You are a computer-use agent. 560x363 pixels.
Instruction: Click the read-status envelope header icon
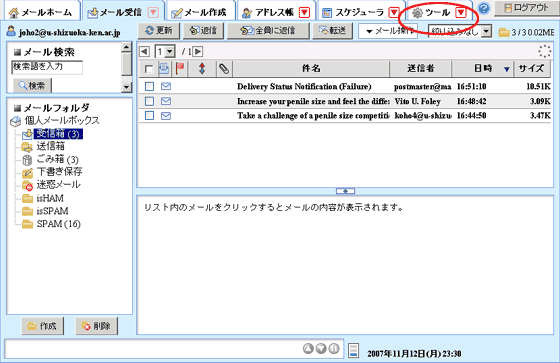[x=164, y=68]
